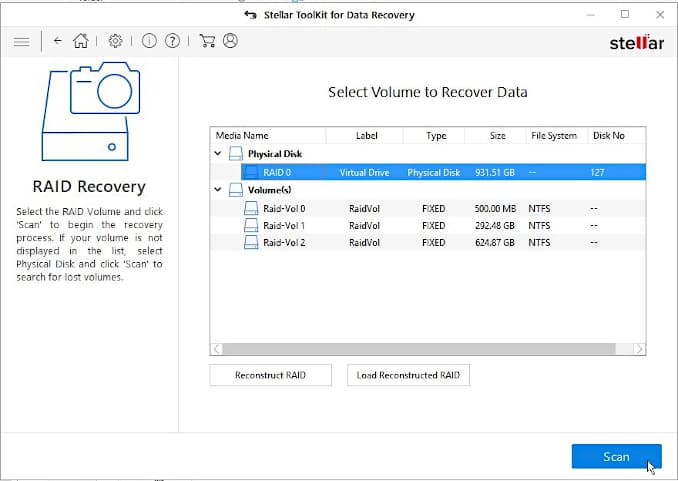Click the 624.87 GB size cell

pyautogui.click(x=495, y=243)
